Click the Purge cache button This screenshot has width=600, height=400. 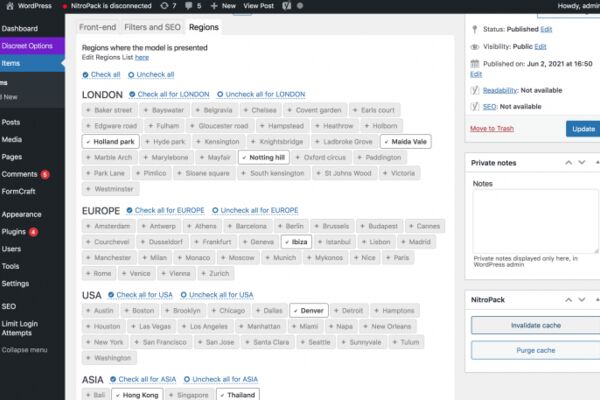(x=536, y=350)
